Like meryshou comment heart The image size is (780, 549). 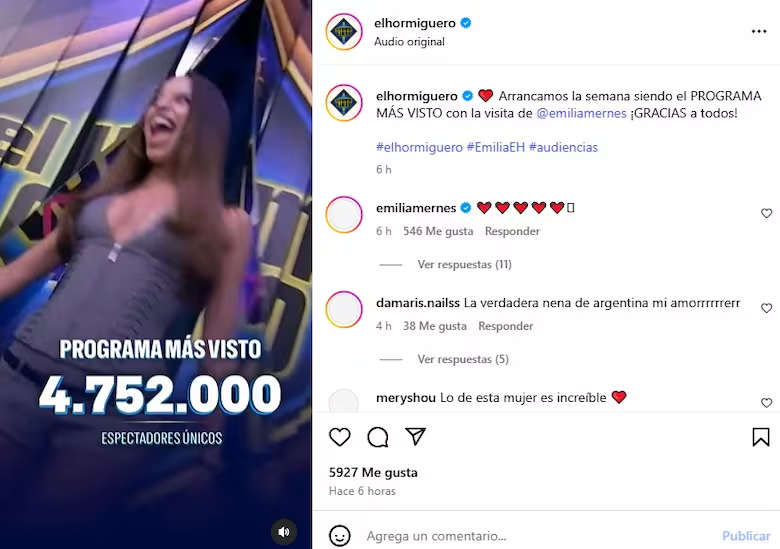click(x=766, y=403)
